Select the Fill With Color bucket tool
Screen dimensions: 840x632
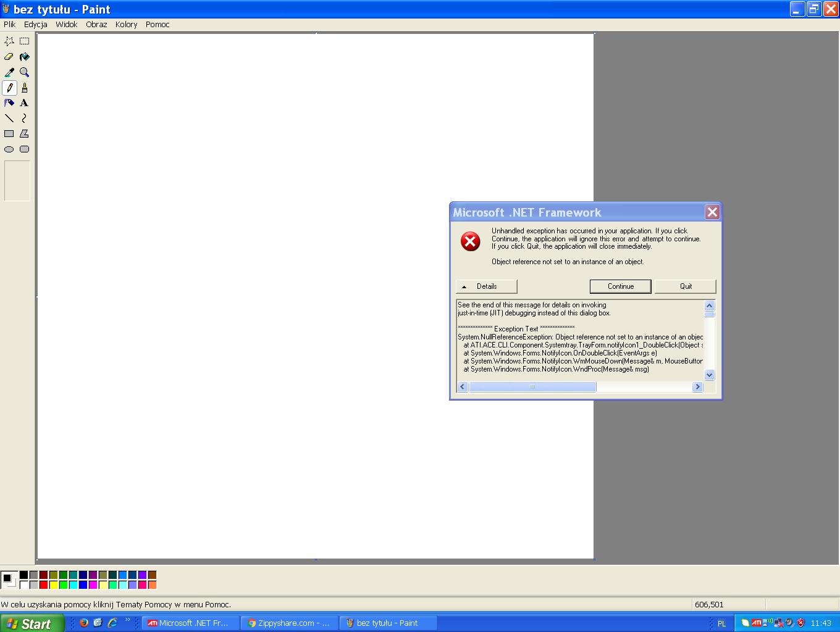pyautogui.click(x=24, y=57)
